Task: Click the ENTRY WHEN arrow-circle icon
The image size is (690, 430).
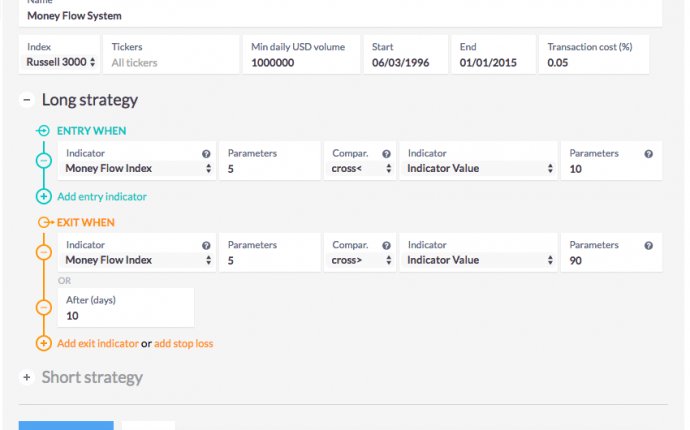Action: (x=43, y=131)
